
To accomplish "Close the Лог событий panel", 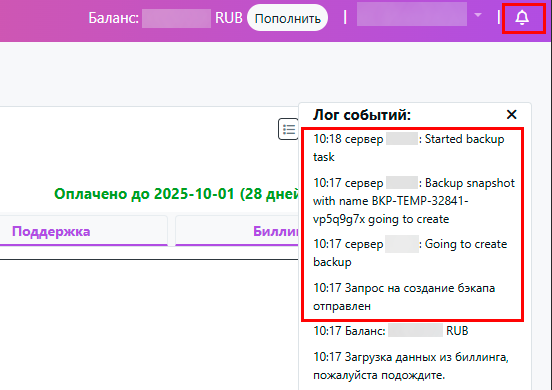I will tap(512, 114).
